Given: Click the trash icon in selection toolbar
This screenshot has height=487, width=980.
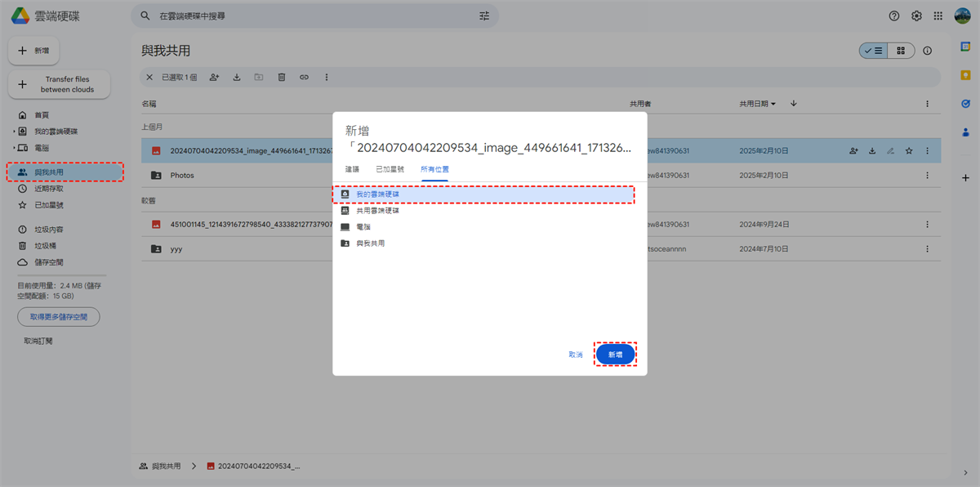Looking at the screenshot, I should click(282, 77).
